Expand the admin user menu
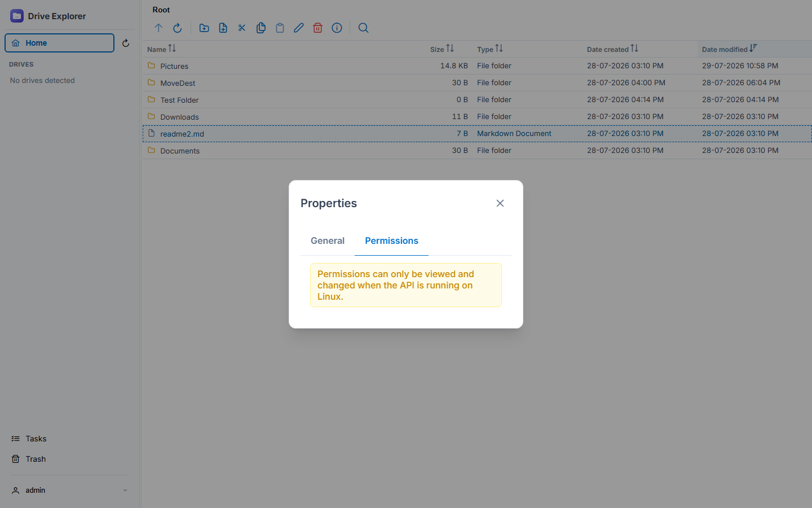This screenshot has height=508, width=812. [x=125, y=491]
